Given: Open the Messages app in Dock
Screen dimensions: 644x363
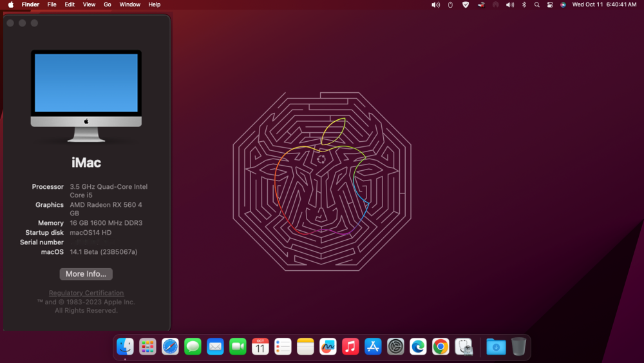Looking at the screenshot, I should pyautogui.click(x=193, y=346).
